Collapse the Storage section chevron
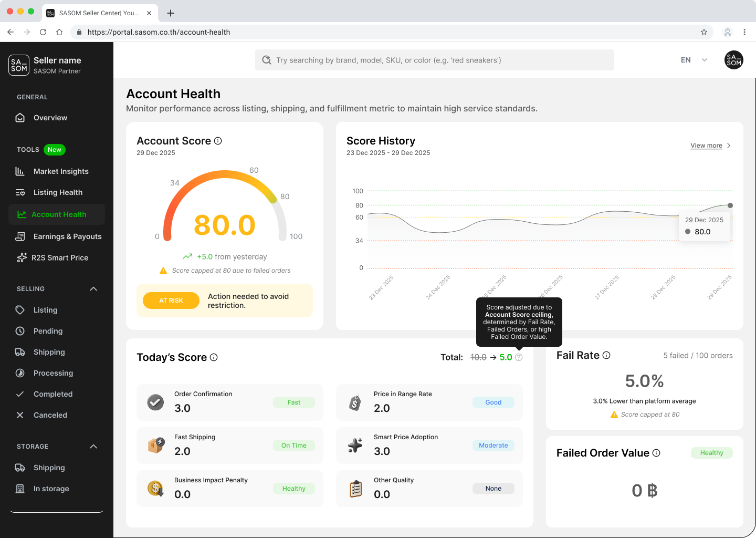Image resolution: width=756 pixels, height=538 pixels. click(93, 447)
